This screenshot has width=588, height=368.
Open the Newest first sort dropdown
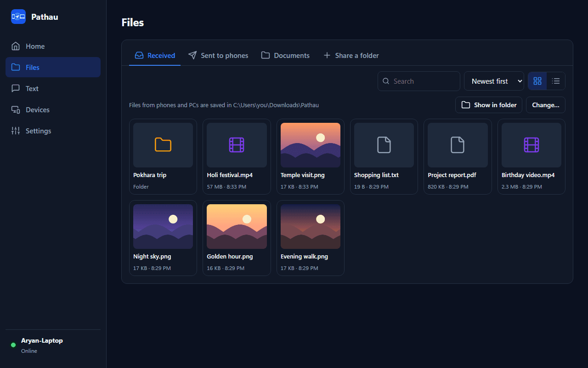(494, 81)
